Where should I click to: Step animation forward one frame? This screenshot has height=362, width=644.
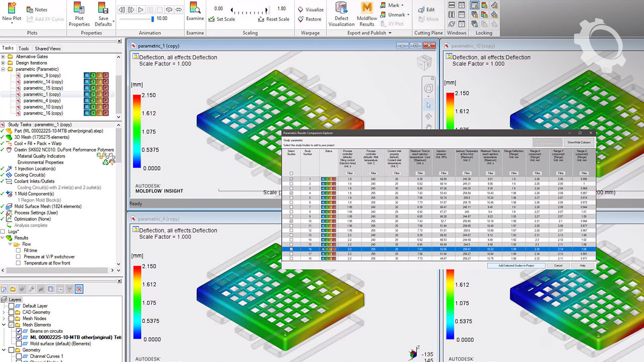coord(131,10)
